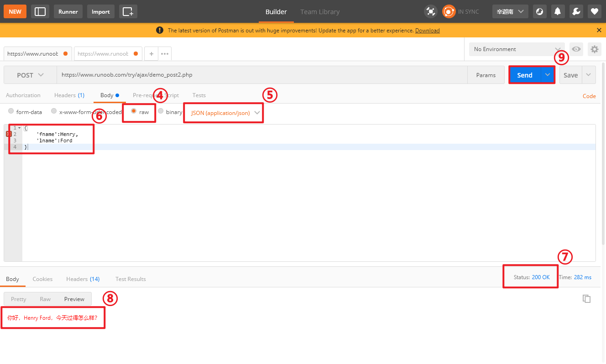Open tab options ellipsis menu
The image size is (606, 364).
(165, 53)
